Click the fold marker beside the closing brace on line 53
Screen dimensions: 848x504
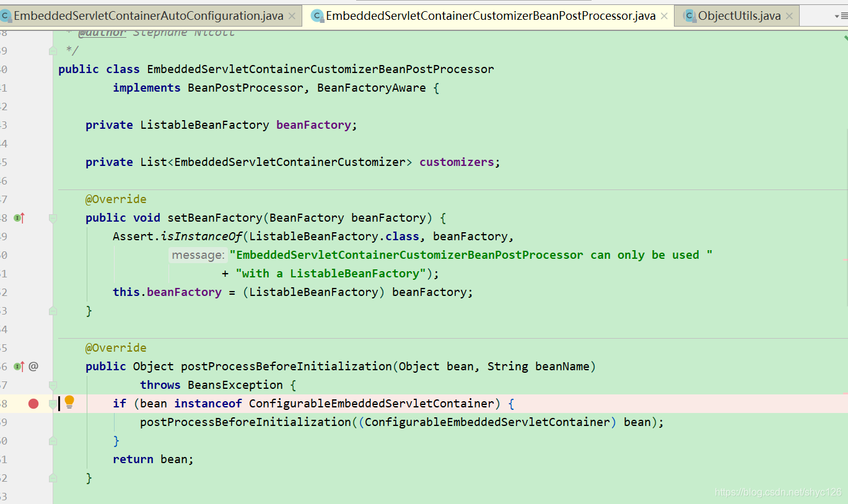coord(53,310)
